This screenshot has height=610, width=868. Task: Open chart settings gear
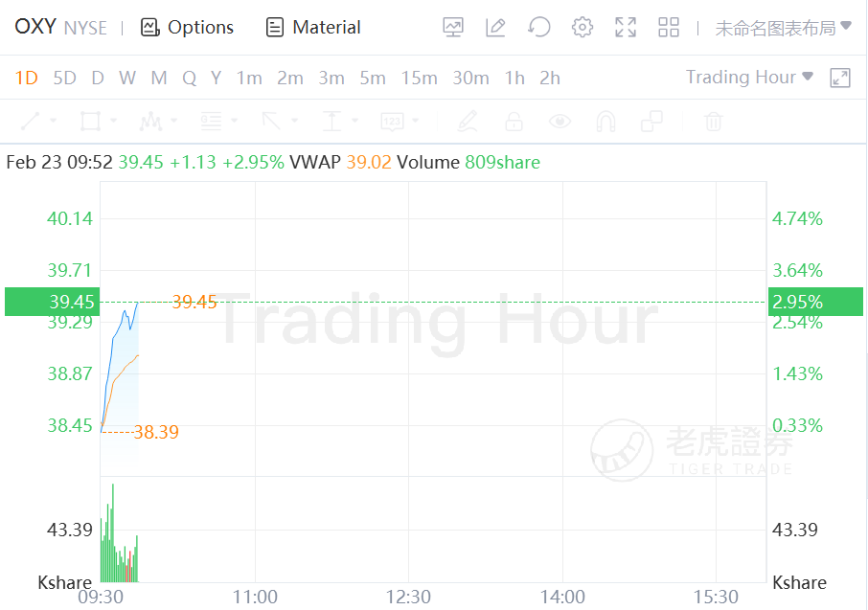[582, 28]
